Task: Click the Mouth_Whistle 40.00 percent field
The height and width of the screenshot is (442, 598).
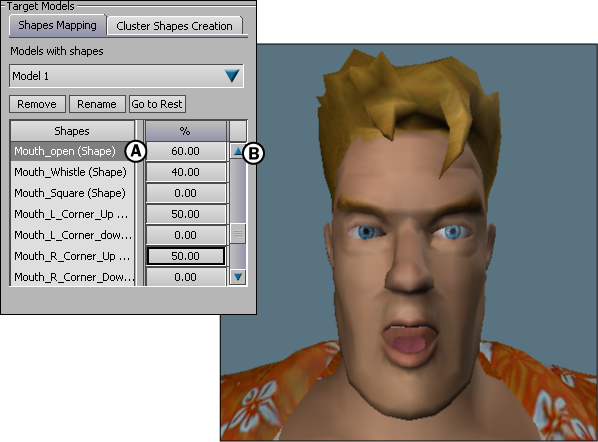Action: 186,172
